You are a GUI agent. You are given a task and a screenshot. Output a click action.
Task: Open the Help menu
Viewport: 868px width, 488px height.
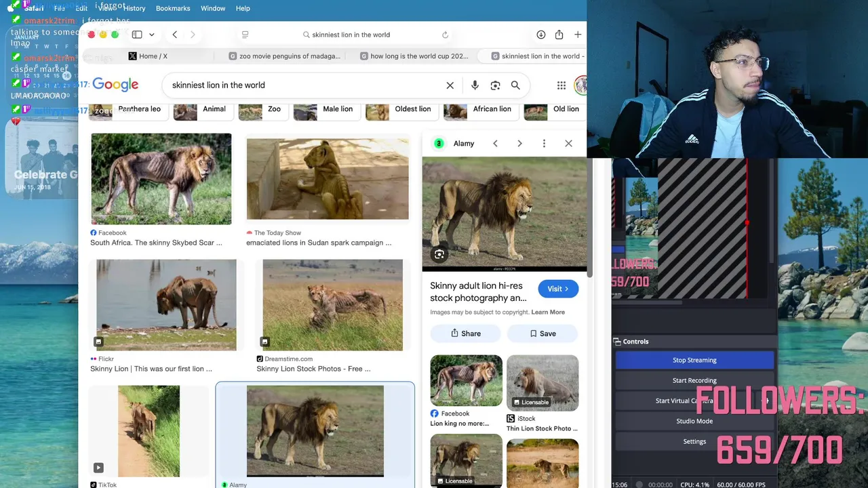[243, 8]
